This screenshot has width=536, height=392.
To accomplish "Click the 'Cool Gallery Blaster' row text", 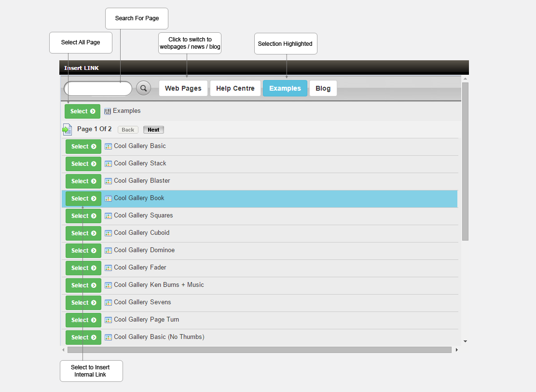I will (x=142, y=181).
